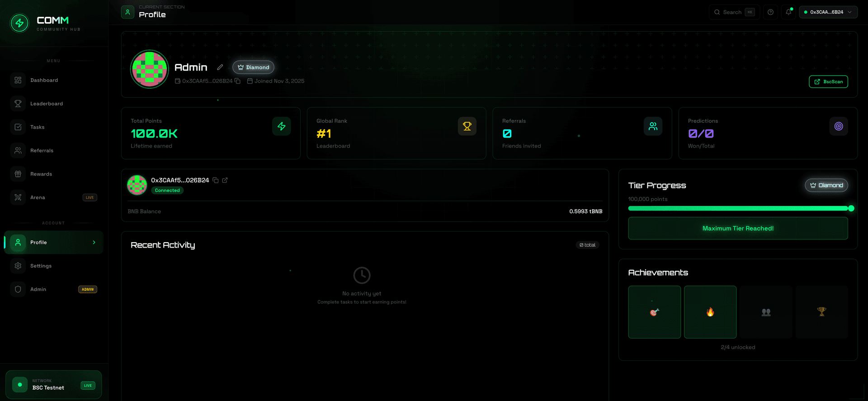Open the notifications bell
This screenshot has width=868, height=401.
(788, 12)
